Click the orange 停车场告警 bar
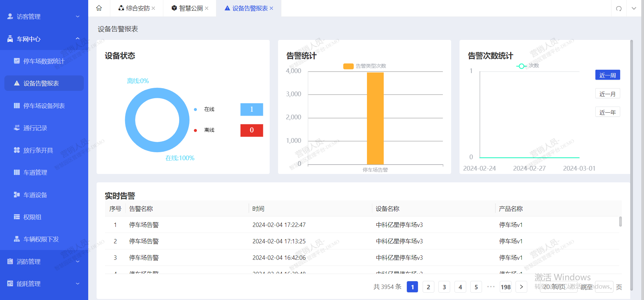 (x=375, y=118)
